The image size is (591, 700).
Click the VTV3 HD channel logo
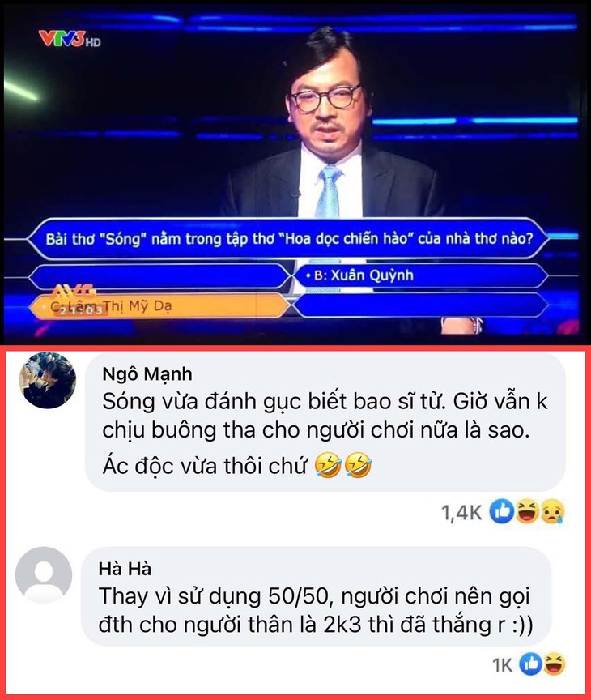70,39
